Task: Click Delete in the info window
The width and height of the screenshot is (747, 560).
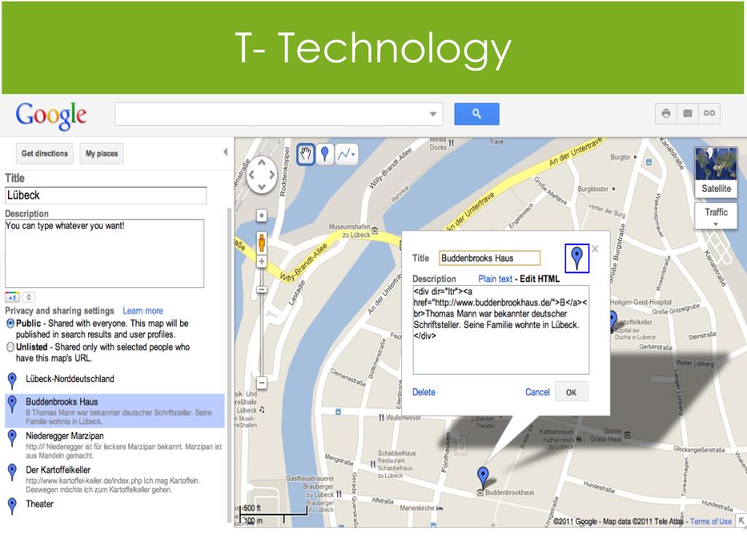Action: [x=424, y=392]
